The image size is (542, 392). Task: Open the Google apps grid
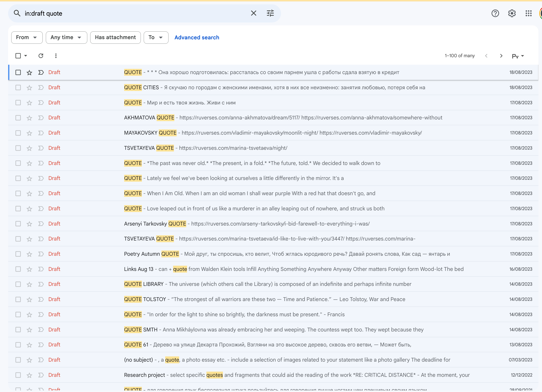point(528,13)
